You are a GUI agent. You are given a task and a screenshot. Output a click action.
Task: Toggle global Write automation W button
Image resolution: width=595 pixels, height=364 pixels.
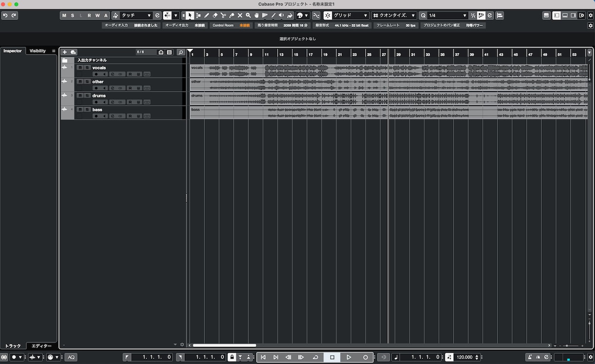coord(97,16)
